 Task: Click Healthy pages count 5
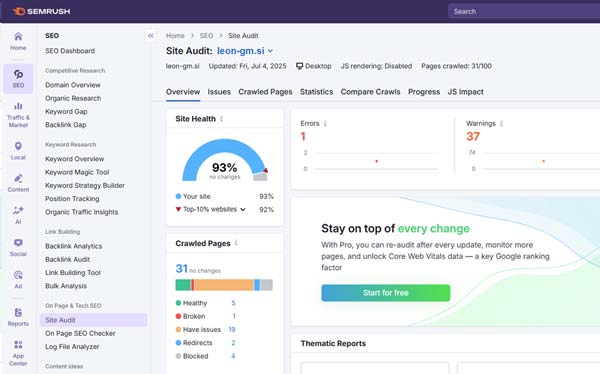pyautogui.click(x=233, y=303)
